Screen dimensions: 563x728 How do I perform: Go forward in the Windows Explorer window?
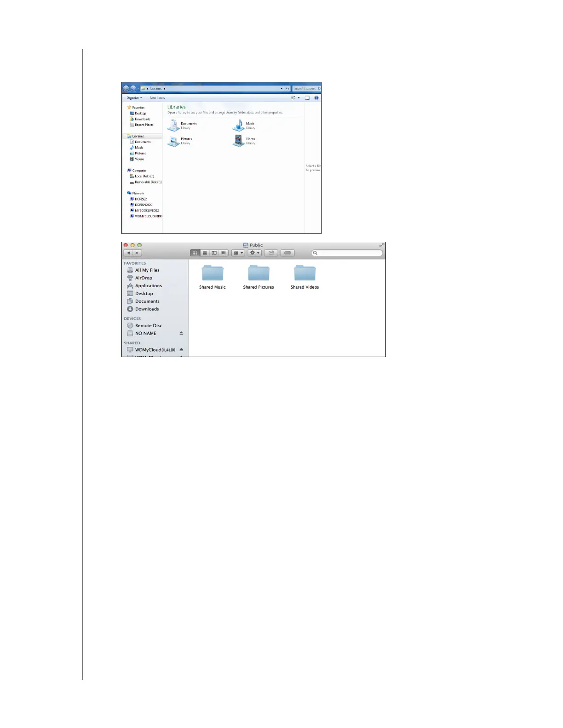[133, 88]
